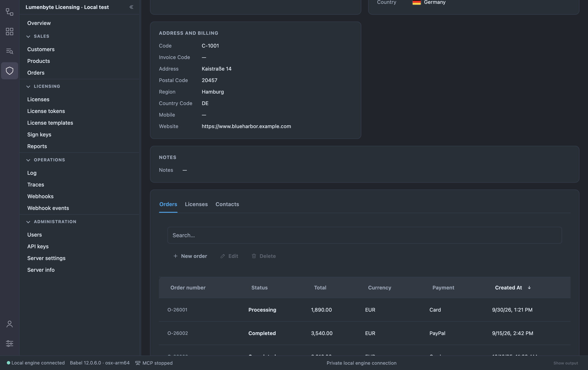Screen dimensions: 588x370
Task: Open Sign keys in the sidebar
Action: point(39,134)
